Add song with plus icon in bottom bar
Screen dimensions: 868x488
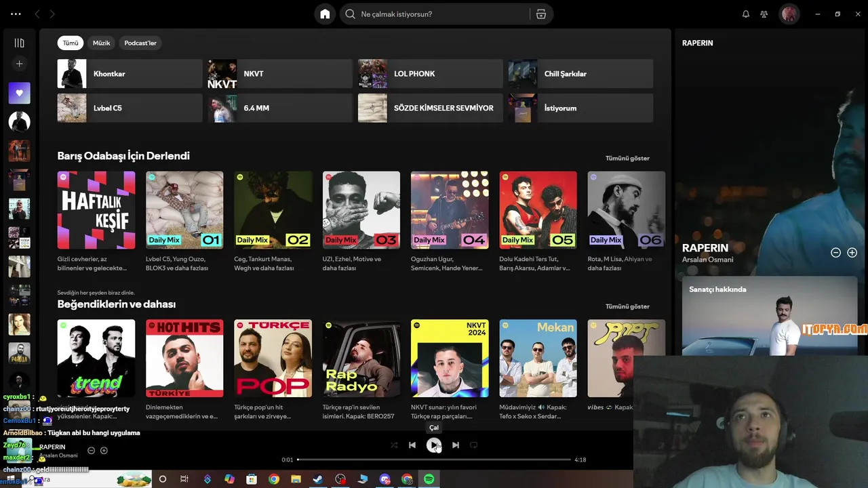click(x=104, y=451)
